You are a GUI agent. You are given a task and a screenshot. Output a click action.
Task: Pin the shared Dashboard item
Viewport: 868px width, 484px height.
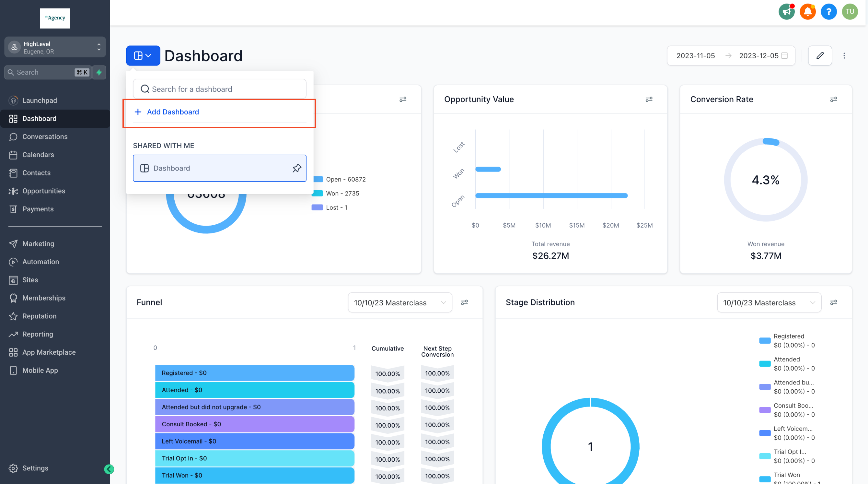[x=296, y=168]
